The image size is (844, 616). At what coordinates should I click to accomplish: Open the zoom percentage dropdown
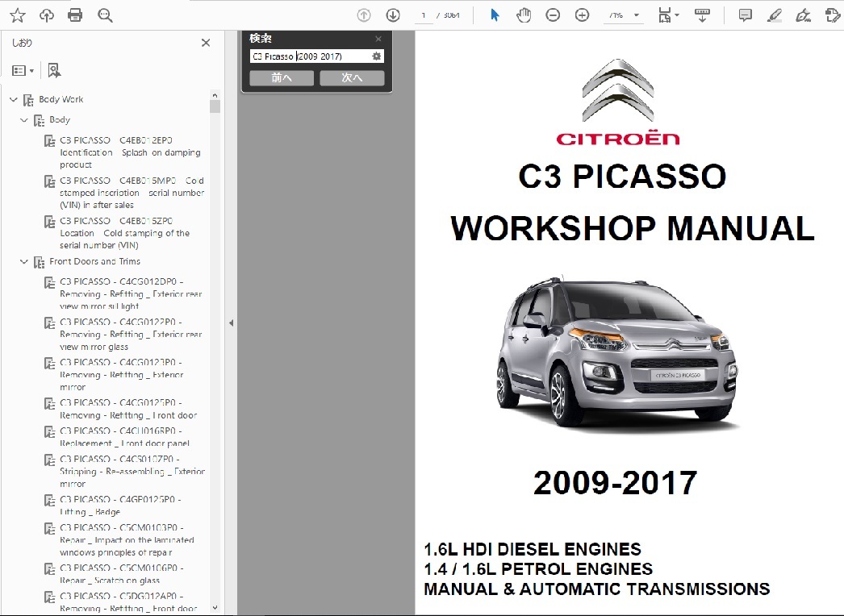(637, 15)
